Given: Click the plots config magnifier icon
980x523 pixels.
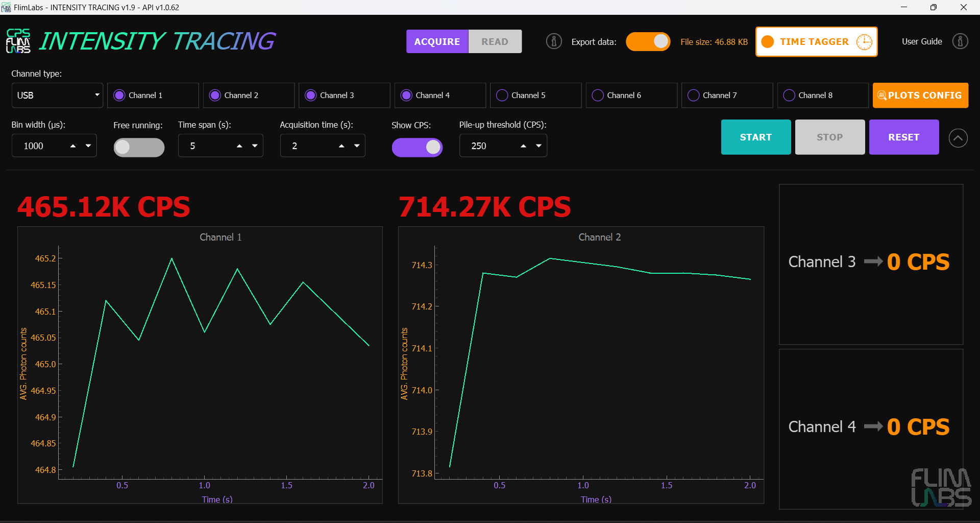Looking at the screenshot, I should [881, 96].
